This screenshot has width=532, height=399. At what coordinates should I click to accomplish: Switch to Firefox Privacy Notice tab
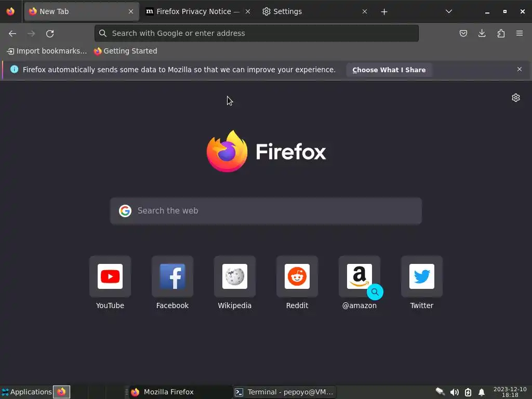pyautogui.click(x=198, y=11)
